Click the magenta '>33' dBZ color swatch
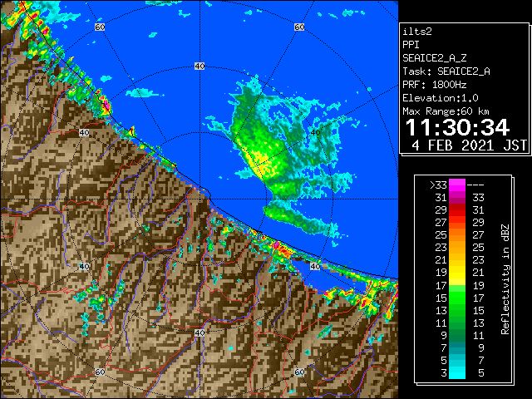 [457, 185]
